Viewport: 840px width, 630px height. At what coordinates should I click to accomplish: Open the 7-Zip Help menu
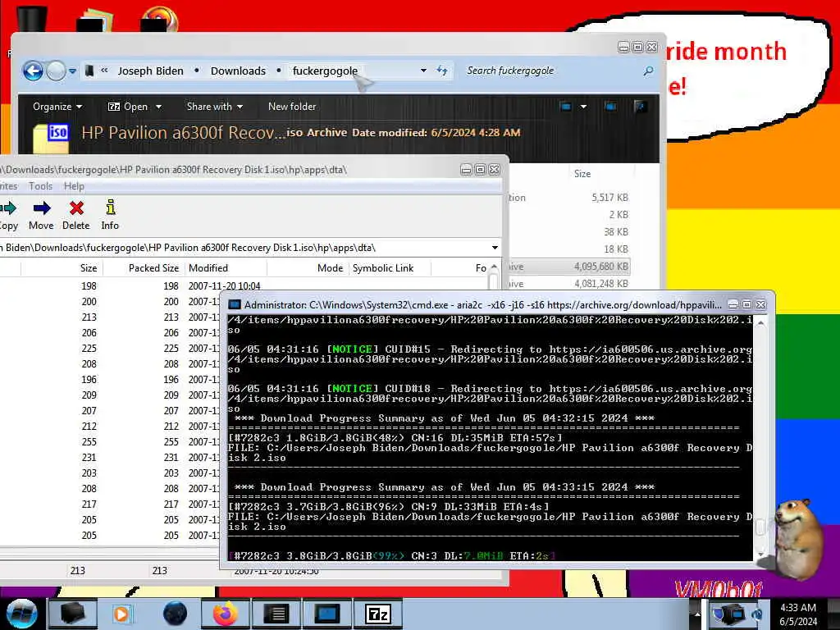click(x=74, y=186)
